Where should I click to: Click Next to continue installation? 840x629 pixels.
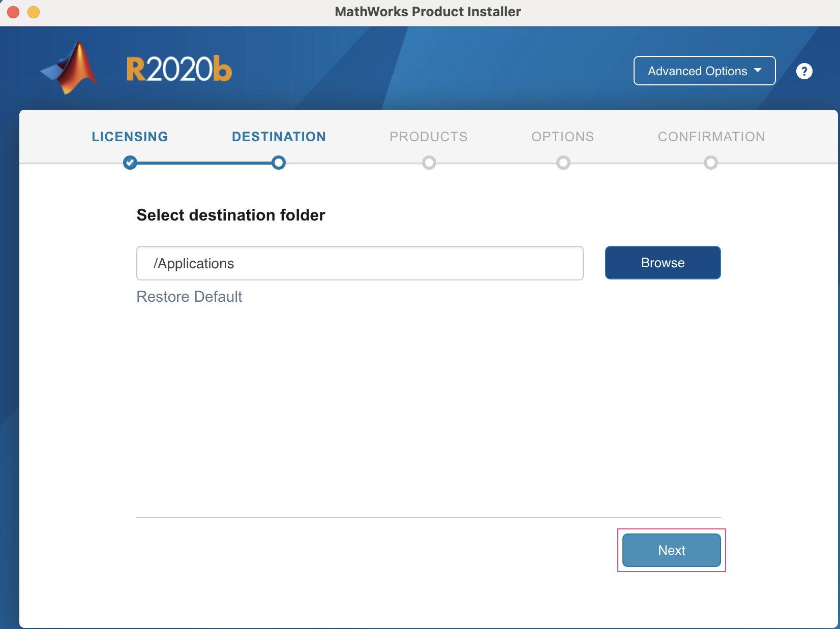(x=671, y=550)
